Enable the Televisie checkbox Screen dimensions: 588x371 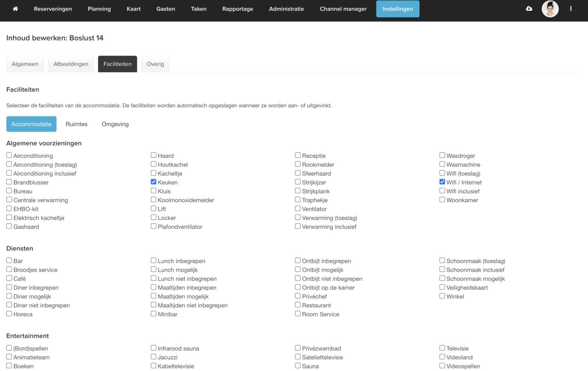(x=442, y=348)
